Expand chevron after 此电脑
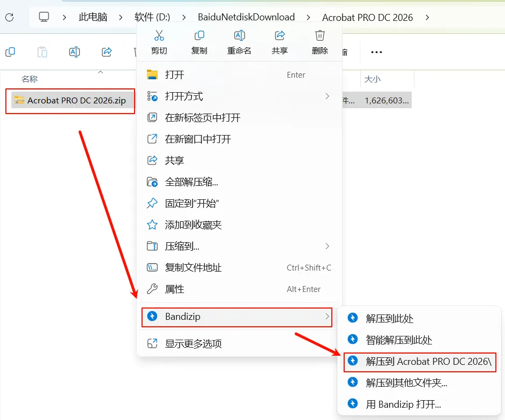505x420 pixels. coord(121,17)
